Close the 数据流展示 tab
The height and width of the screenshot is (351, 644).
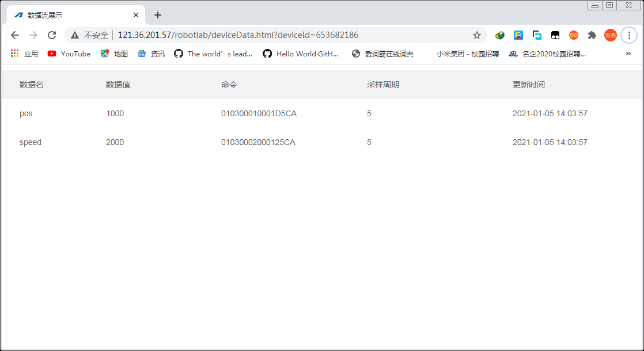[x=136, y=16]
